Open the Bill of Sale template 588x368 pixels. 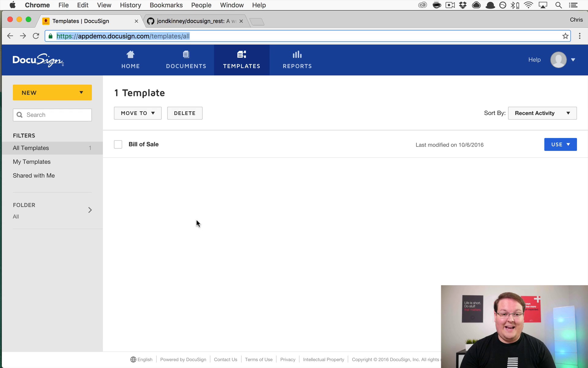(143, 144)
